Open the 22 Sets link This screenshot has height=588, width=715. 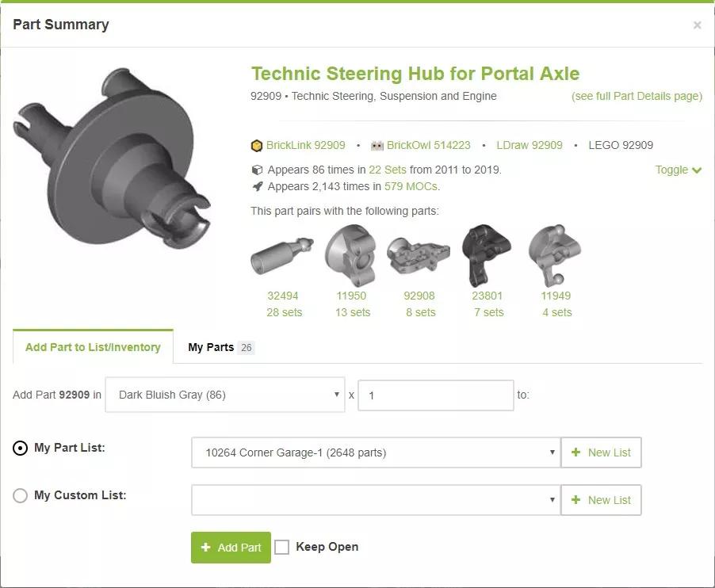[x=387, y=170]
